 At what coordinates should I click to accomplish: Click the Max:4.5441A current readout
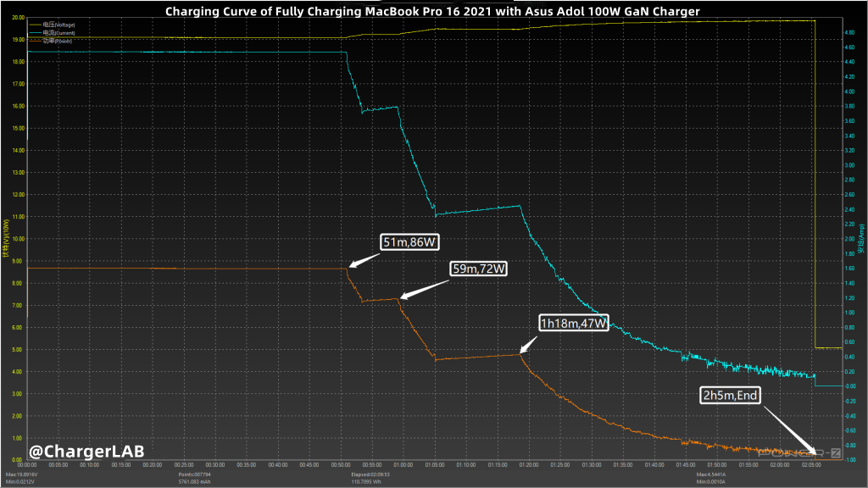(711, 474)
